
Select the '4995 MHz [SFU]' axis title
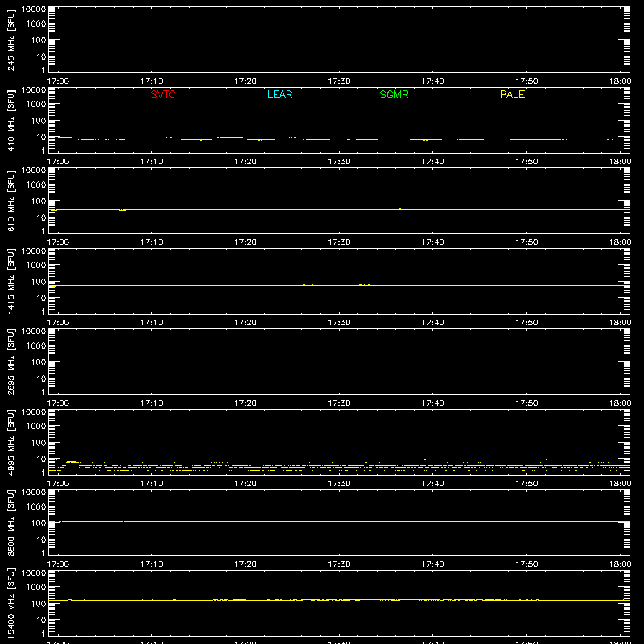tap(11, 442)
